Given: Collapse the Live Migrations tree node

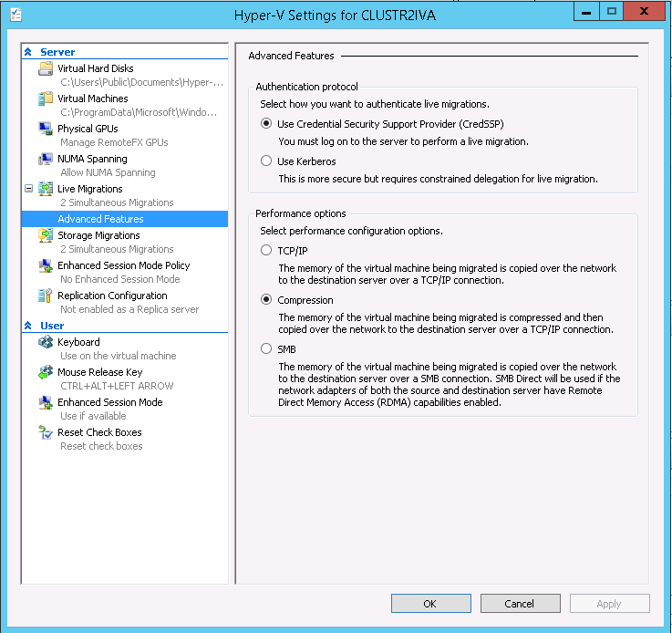Looking at the screenshot, I should coord(28,189).
